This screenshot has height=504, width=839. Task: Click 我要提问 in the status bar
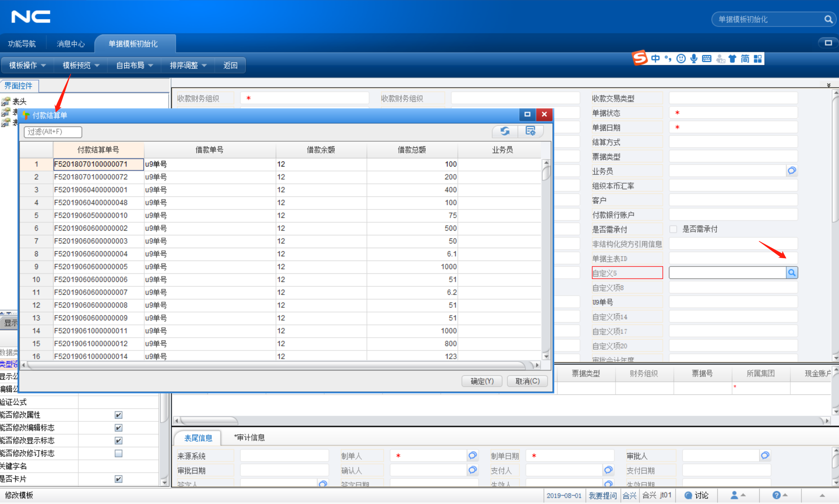click(x=602, y=495)
